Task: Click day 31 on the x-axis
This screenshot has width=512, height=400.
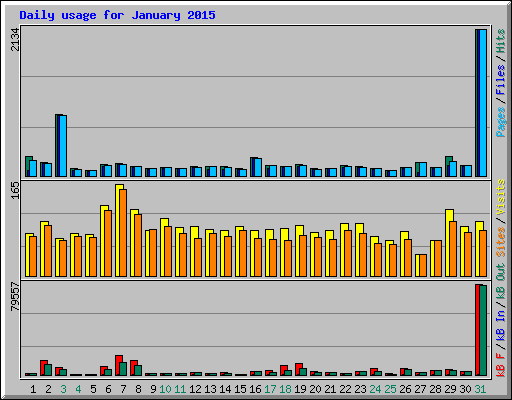Action: [480, 389]
